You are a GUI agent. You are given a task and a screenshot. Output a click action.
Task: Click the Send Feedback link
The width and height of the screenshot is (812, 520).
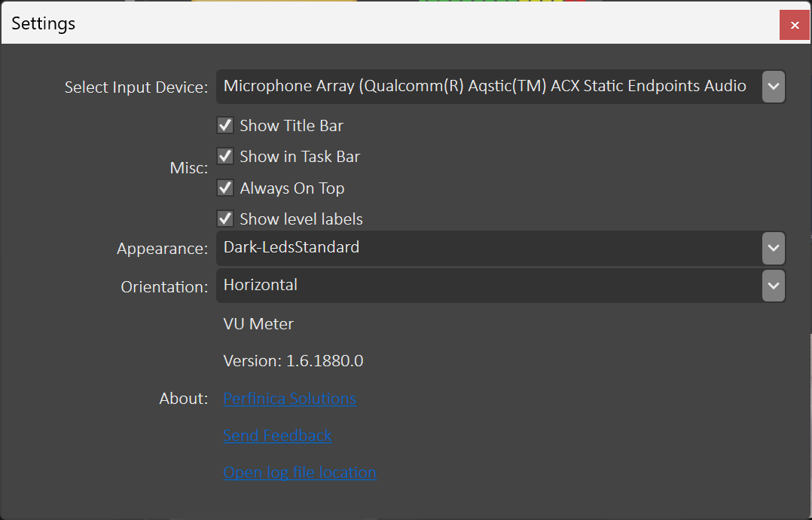pos(277,436)
